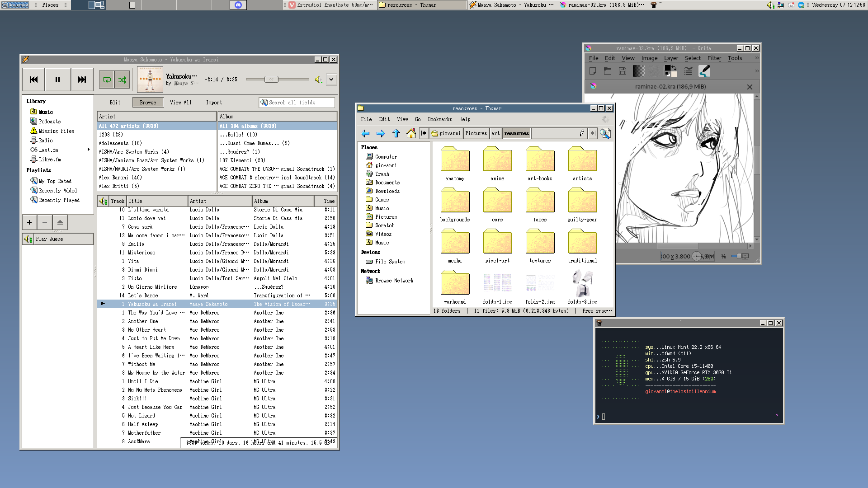Swap foreground and background colors in Krita
Viewport: 868px width, 488px height.
coord(674,68)
